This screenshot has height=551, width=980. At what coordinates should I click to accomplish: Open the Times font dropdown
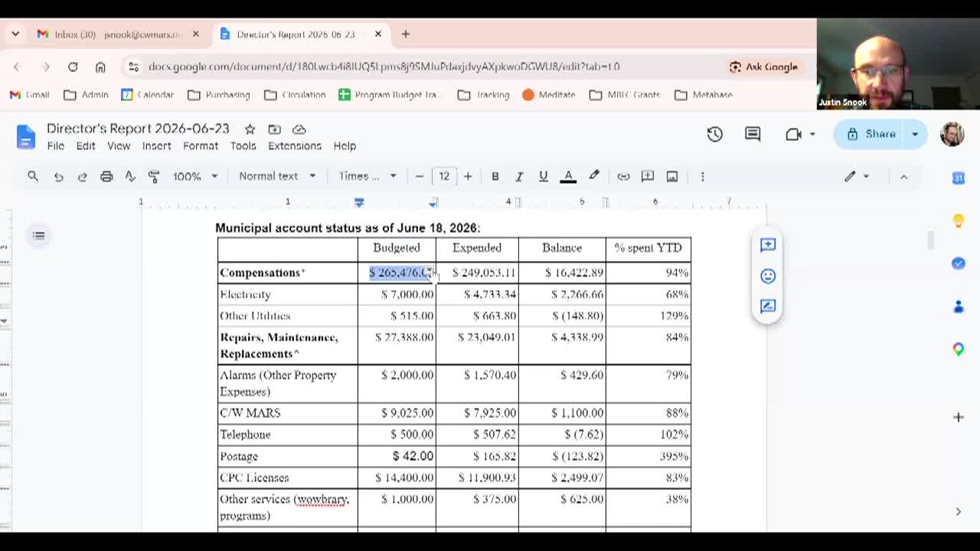pos(367,176)
